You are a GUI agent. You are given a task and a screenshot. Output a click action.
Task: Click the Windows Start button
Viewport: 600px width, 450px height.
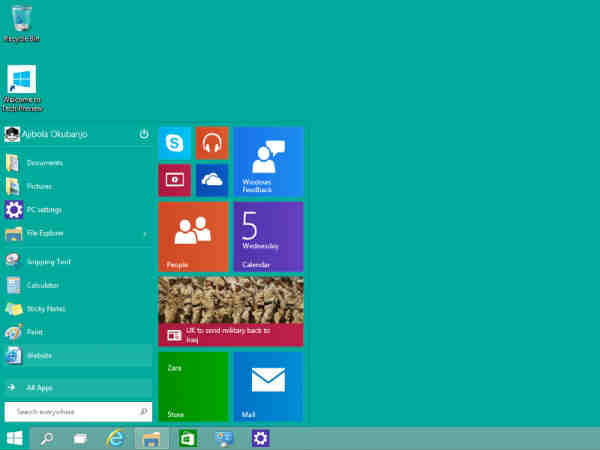pos(15,437)
